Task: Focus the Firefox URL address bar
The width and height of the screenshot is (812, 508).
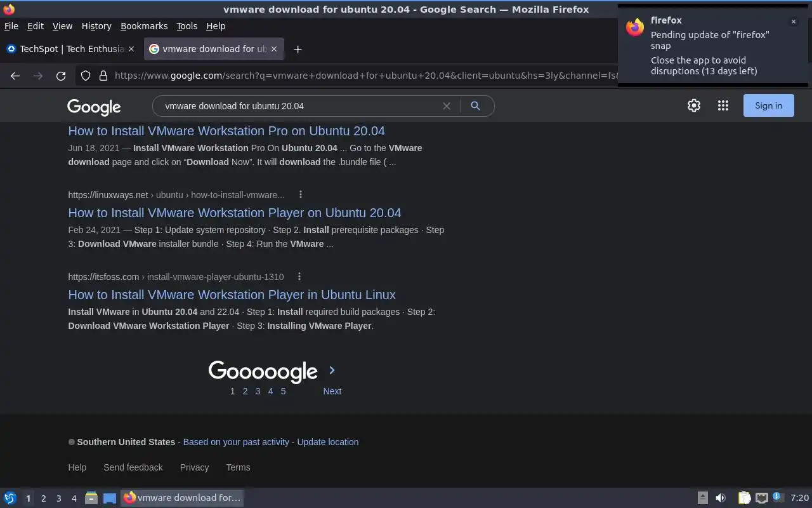Action: point(365,76)
